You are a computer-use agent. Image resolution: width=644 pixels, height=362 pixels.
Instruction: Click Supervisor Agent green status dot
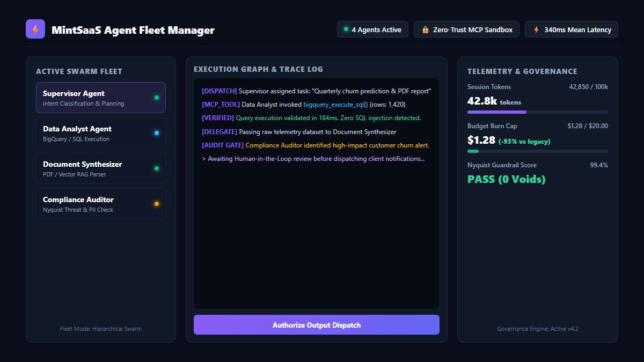[x=157, y=98]
